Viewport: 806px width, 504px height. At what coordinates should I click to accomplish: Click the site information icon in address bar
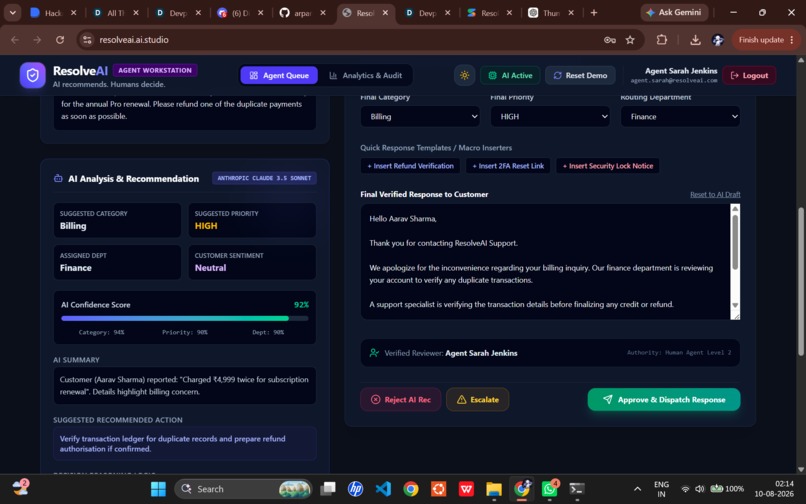click(x=87, y=40)
